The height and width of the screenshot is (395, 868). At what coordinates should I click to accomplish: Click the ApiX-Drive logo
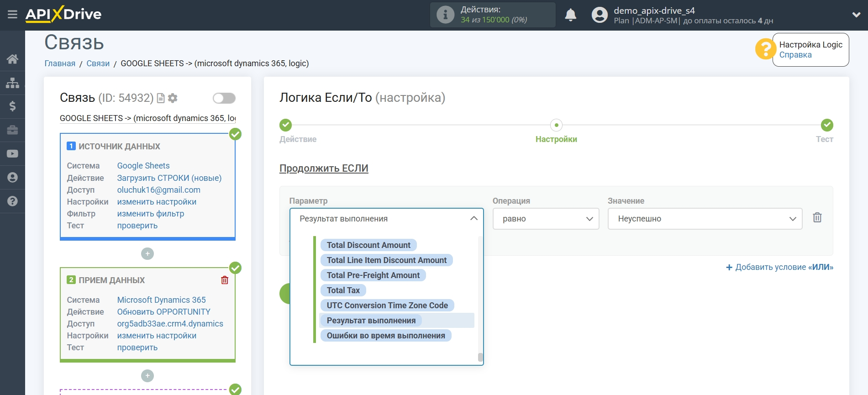(x=63, y=14)
